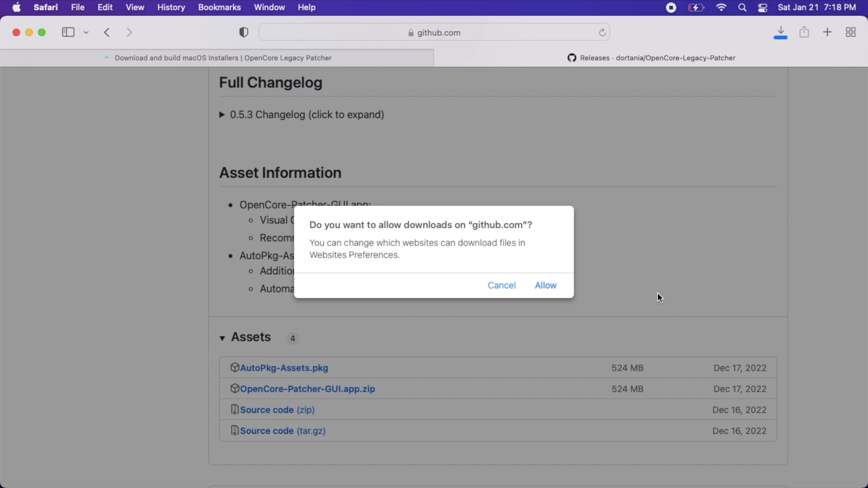Open Control Center icon

(x=763, y=7)
